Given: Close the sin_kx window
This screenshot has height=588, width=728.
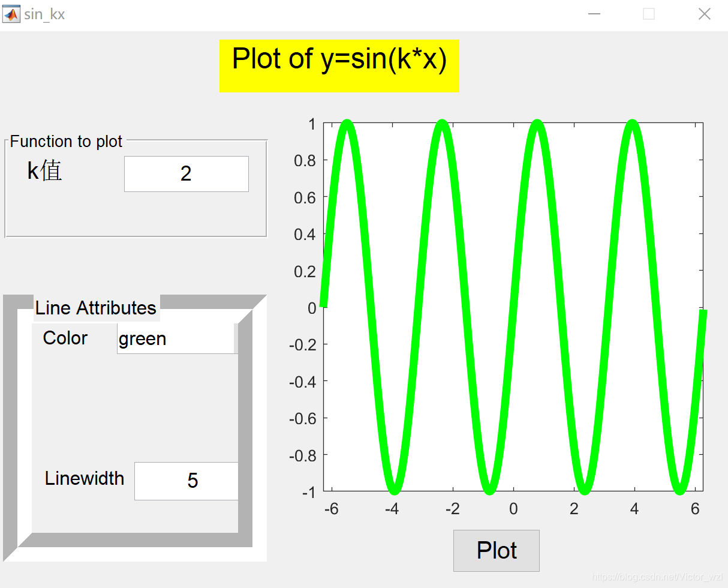Looking at the screenshot, I should 704,14.
